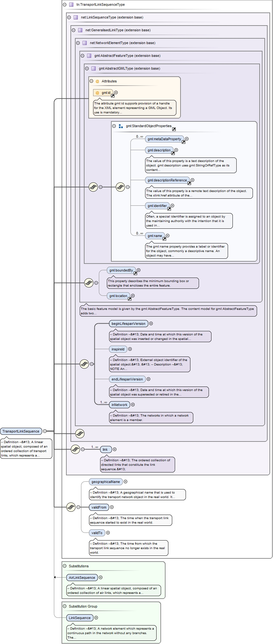Select the validTo element
The height and width of the screenshot is (644, 273).
[x=97, y=533]
